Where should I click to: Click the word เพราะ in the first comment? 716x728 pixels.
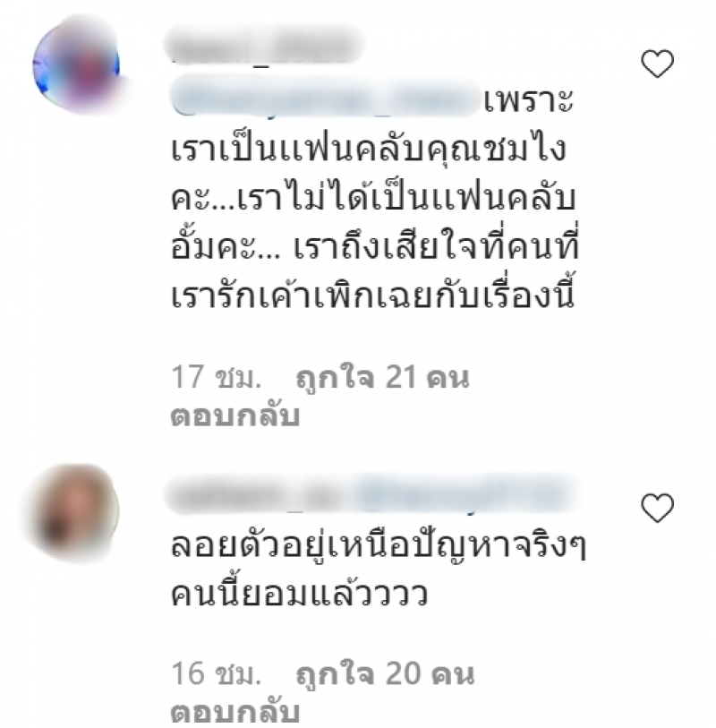[x=529, y=101]
